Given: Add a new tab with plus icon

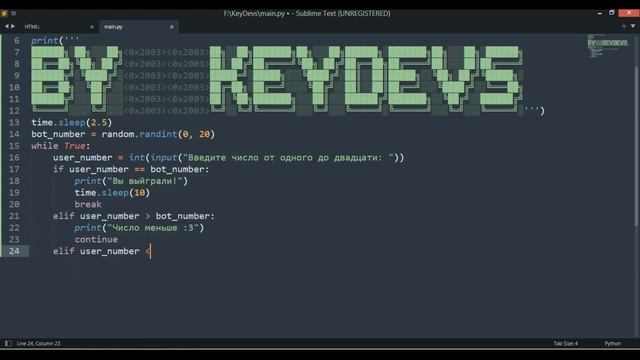Looking at the screenshot, I should click(x=623, y=26).
